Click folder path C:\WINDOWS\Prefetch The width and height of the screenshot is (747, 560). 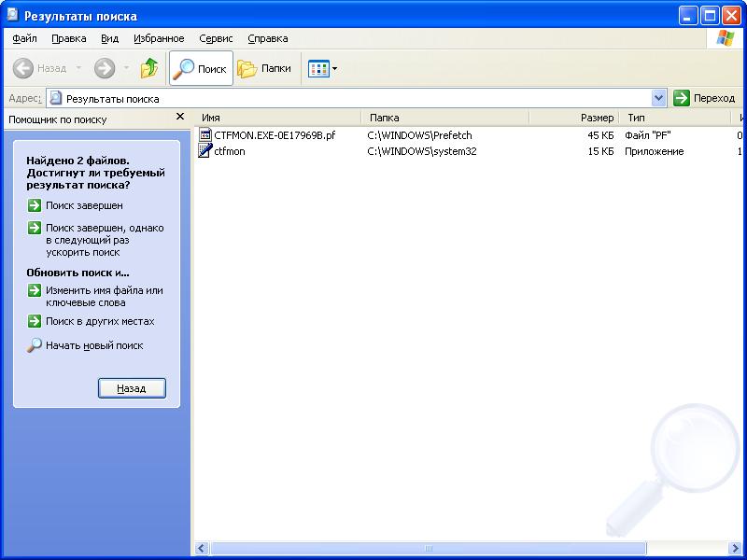(x=419, y=135)
